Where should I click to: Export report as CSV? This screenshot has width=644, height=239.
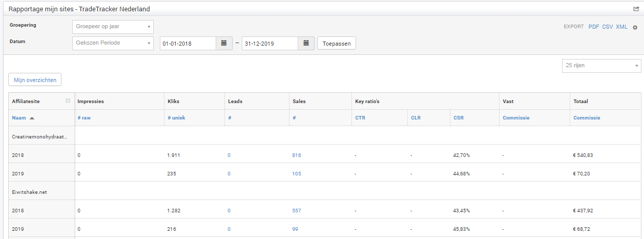coord(608,27)
